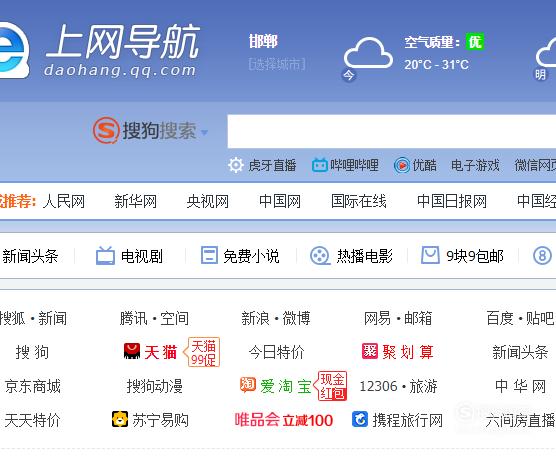Open 空间 in the 腾讯·空间 entry
The image size is (556, 459).
point(174,318)
